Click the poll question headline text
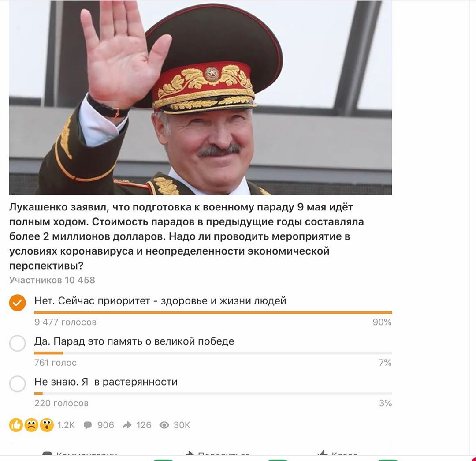 click(186, 236)
